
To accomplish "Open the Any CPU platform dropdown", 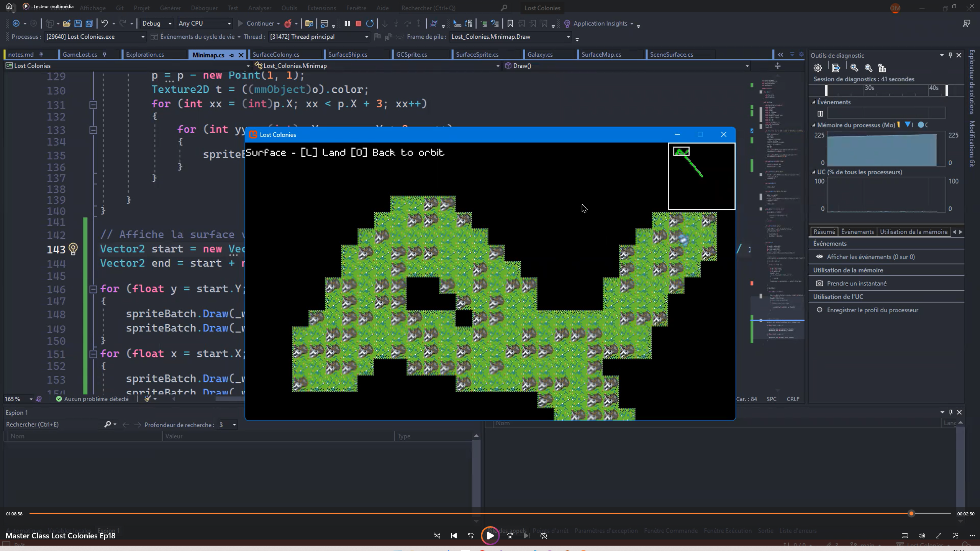I will [x=205, y=23].
